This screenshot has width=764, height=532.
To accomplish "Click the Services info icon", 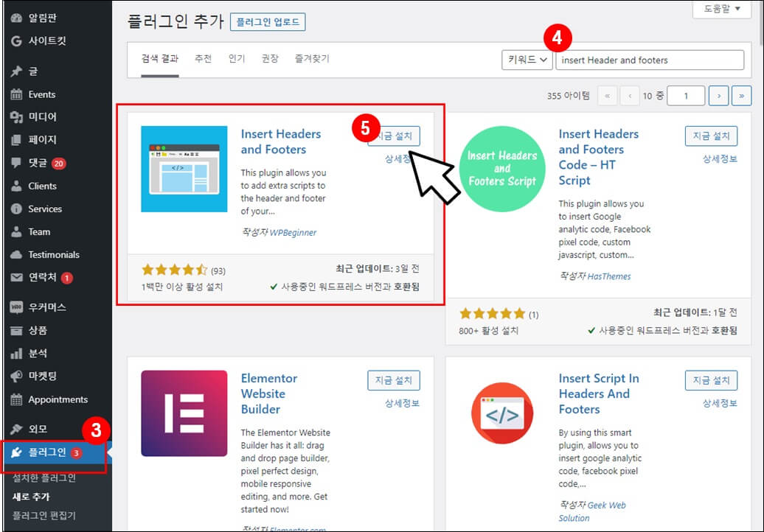I will coord(16,209).
